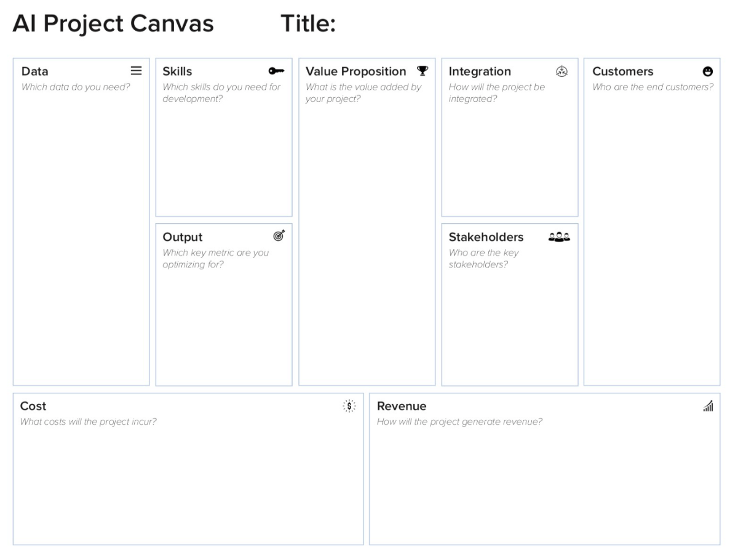Screen dimensions: 738x560
Task: Click the bar chart icon in Revenue box
Action: tap(708, 406)
